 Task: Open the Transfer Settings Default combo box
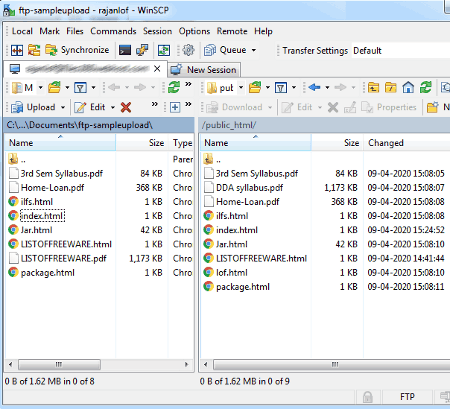point(401,51)
